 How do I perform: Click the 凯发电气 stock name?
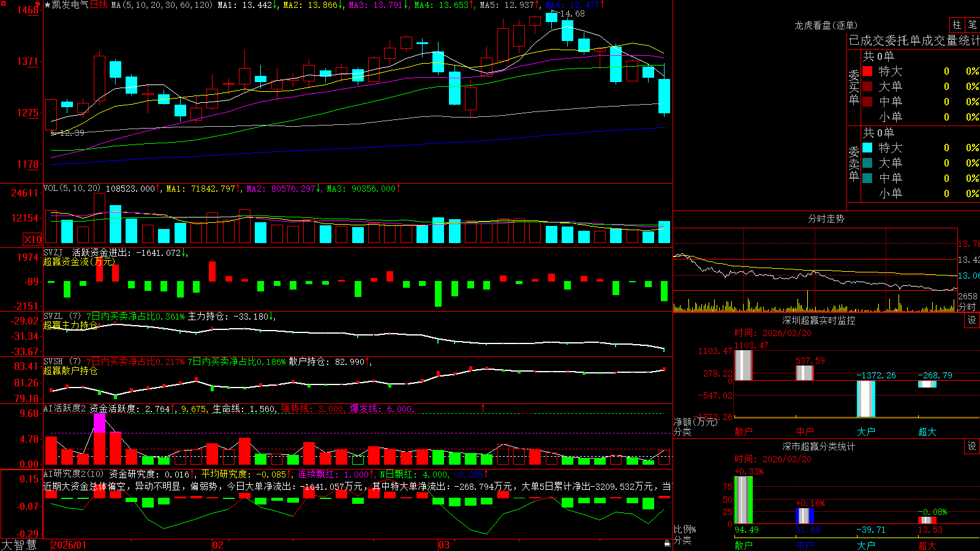(x=70, y=5)
